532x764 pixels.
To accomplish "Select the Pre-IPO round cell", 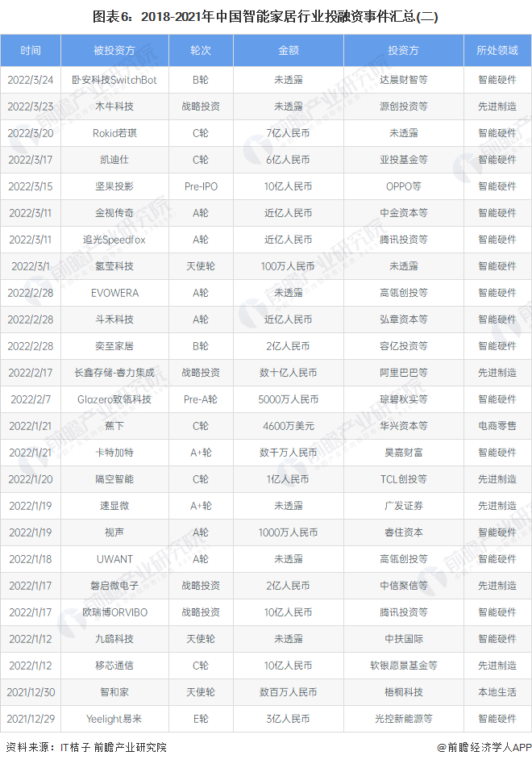I will pyautogui.click(x=201, y=186).
